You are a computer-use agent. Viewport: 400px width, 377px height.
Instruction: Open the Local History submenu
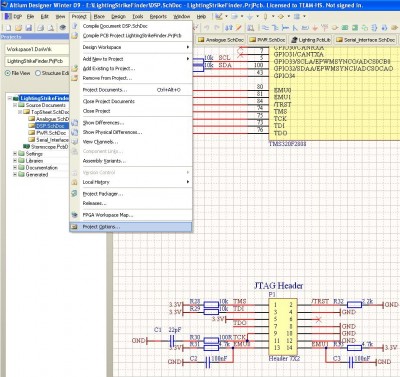click(x=131, y=182)
